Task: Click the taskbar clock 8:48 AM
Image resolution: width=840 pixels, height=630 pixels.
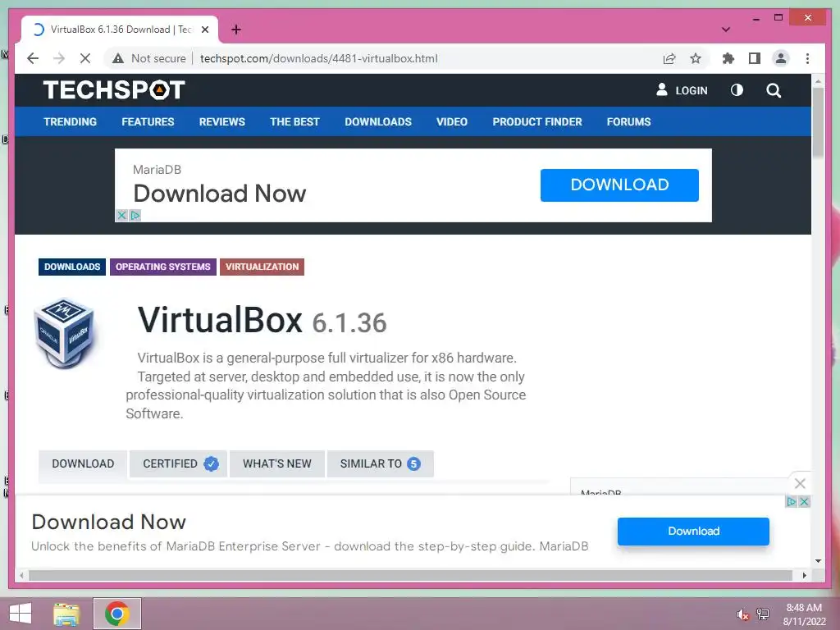Action: click(804, 608)
